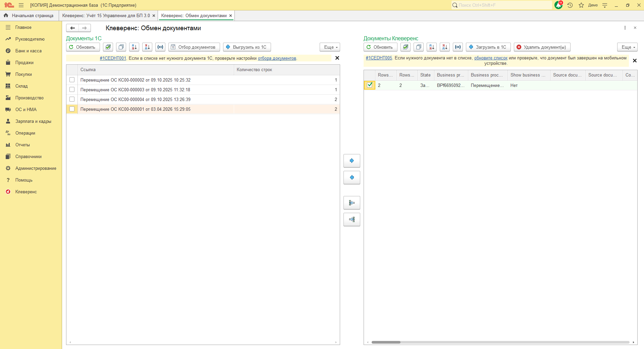Sort ascending in the Документы 1С panel
644x349 pixels.
(x=134, y=47)
